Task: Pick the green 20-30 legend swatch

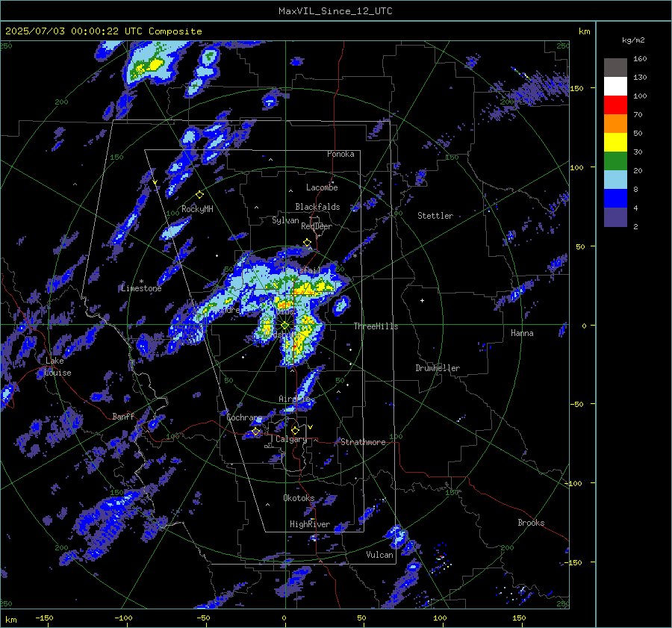Action: click(x=615, y=161)
